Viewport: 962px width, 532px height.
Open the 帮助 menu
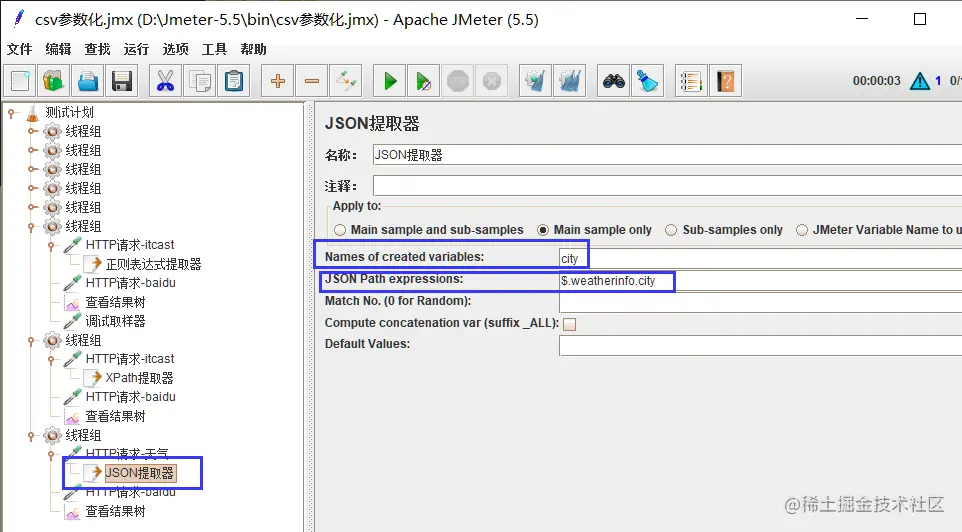click(253, 49)
